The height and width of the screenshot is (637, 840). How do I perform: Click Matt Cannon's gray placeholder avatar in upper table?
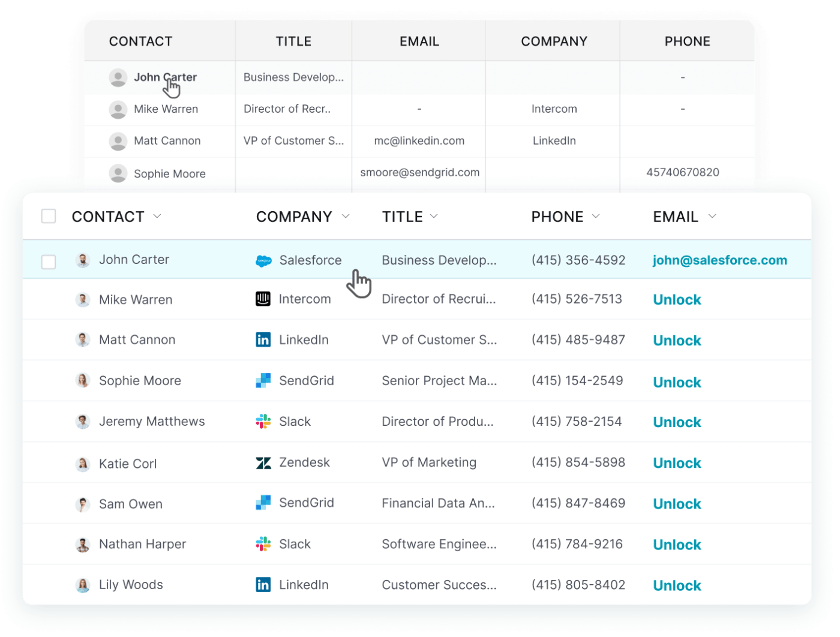pyautogui.click(x=118, y=141)
